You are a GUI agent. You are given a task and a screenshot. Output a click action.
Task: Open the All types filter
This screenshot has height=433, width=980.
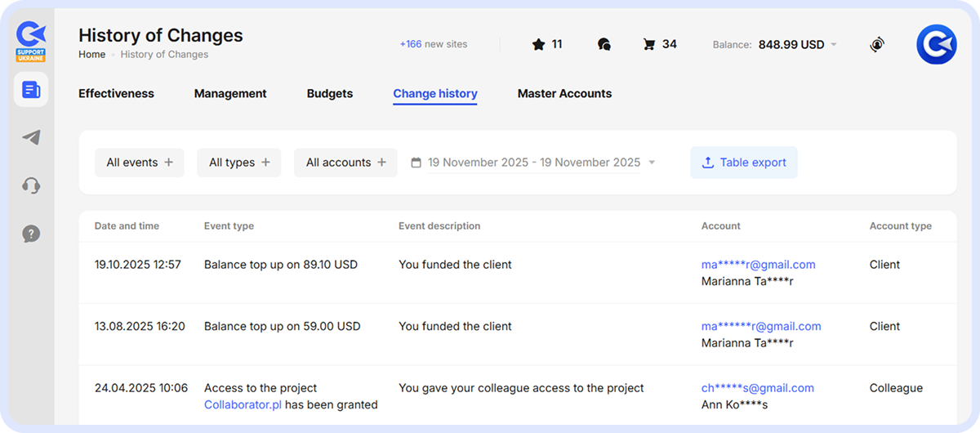point(239,163)
